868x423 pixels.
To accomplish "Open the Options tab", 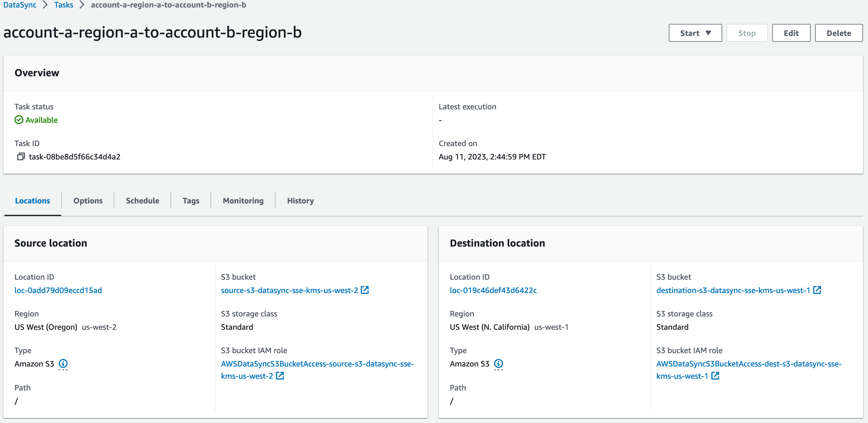I will 88,201.
